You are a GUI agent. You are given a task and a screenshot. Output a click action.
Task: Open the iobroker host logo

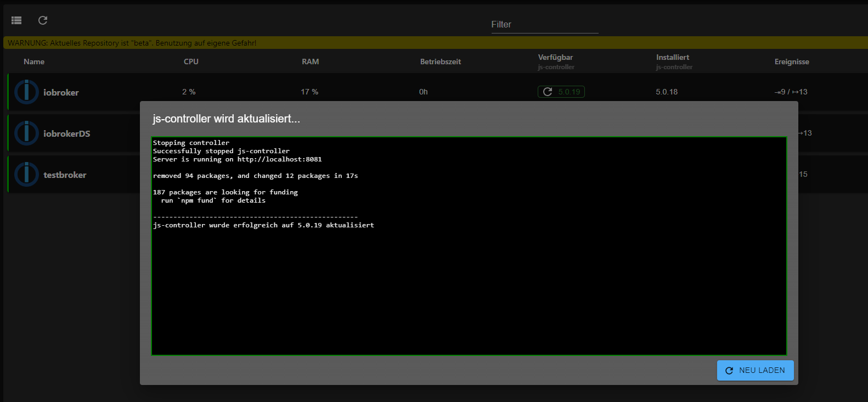[x=26, y=92]
